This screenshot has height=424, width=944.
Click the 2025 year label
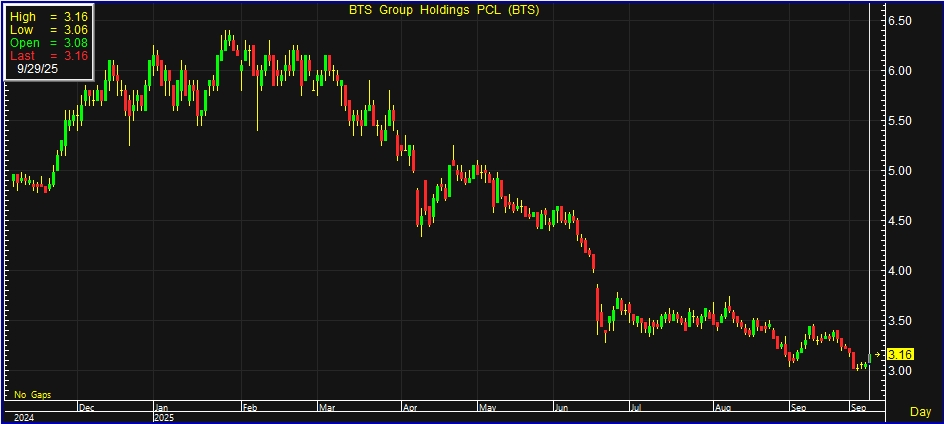pos(164,417)
